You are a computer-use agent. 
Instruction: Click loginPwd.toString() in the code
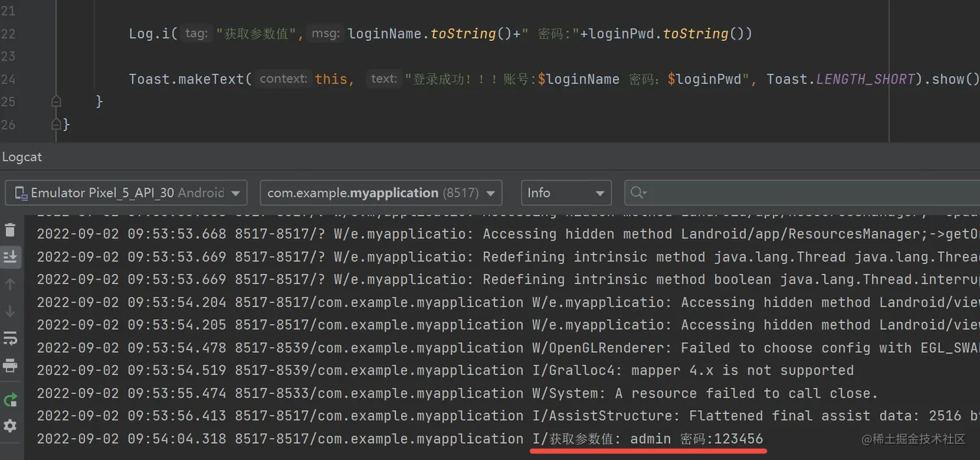pyautogui.click(x=666, y=34)
